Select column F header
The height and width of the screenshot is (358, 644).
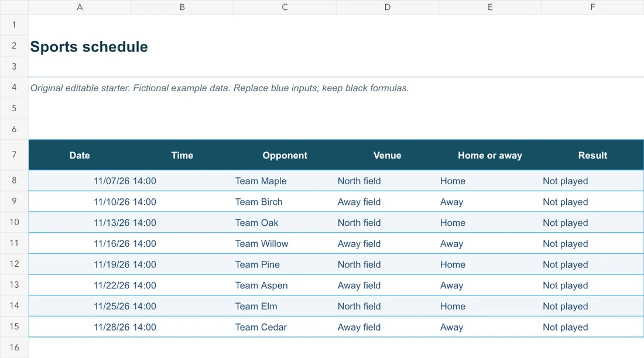coord(592,7)
